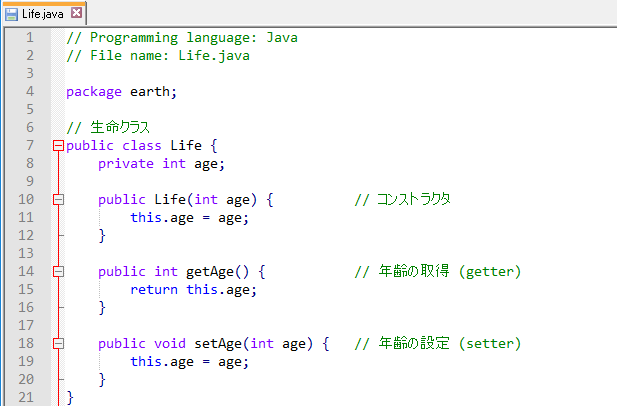
Task: Collapse the public class Life fold marker
Action: (58, 146)
